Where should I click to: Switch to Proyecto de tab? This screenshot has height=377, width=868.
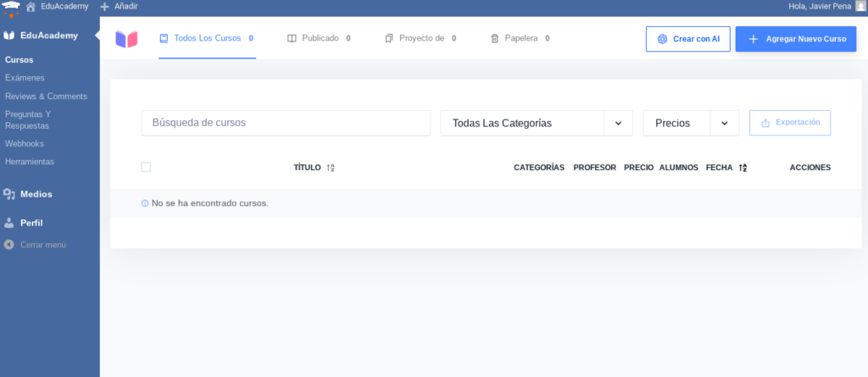420,39
